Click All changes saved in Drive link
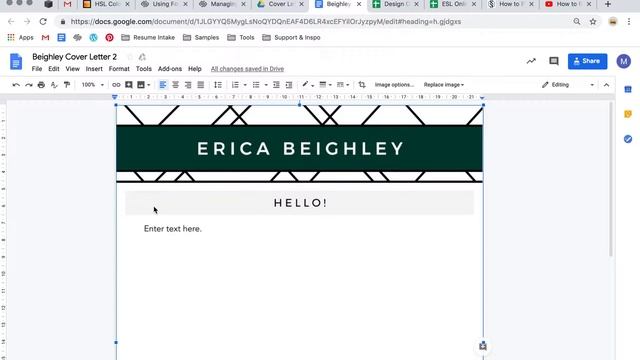The image size is (640, 360). (x=247, y=69)
